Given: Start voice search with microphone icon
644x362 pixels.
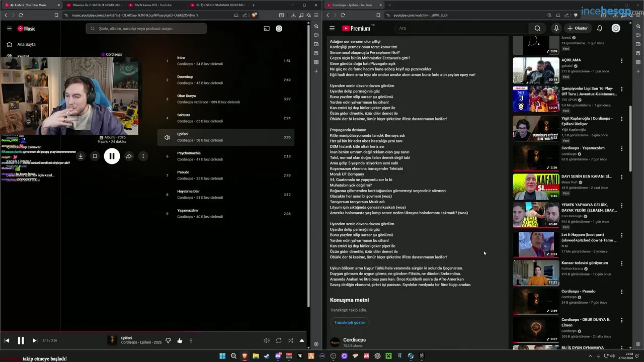Looking at the screenshot, I should [556, 28].
